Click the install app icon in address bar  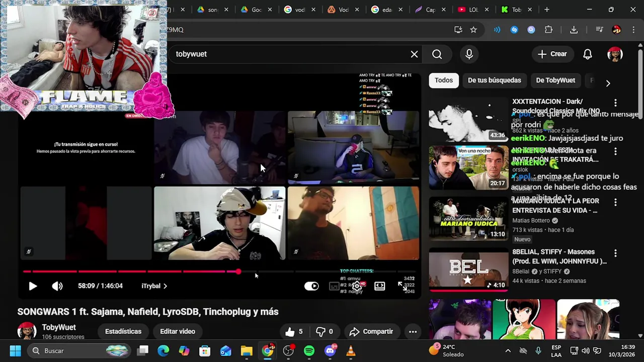click(x=458, y=30)
